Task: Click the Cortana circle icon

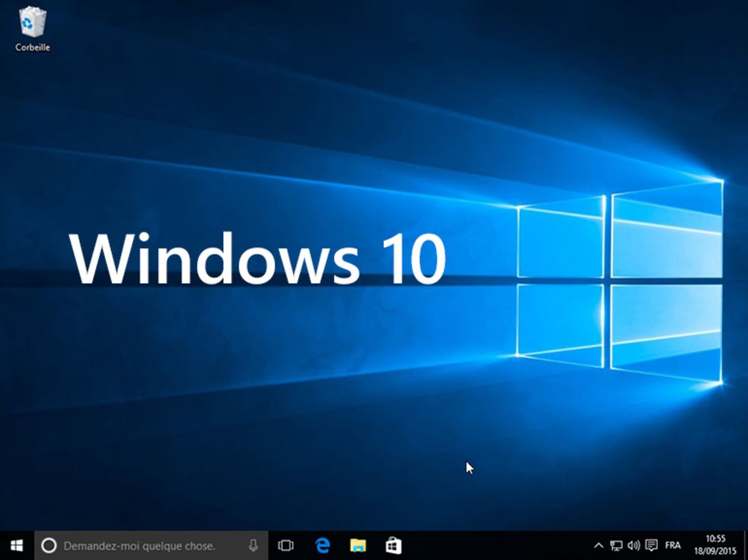Action: pyautogui.click(x=49, y=546)
